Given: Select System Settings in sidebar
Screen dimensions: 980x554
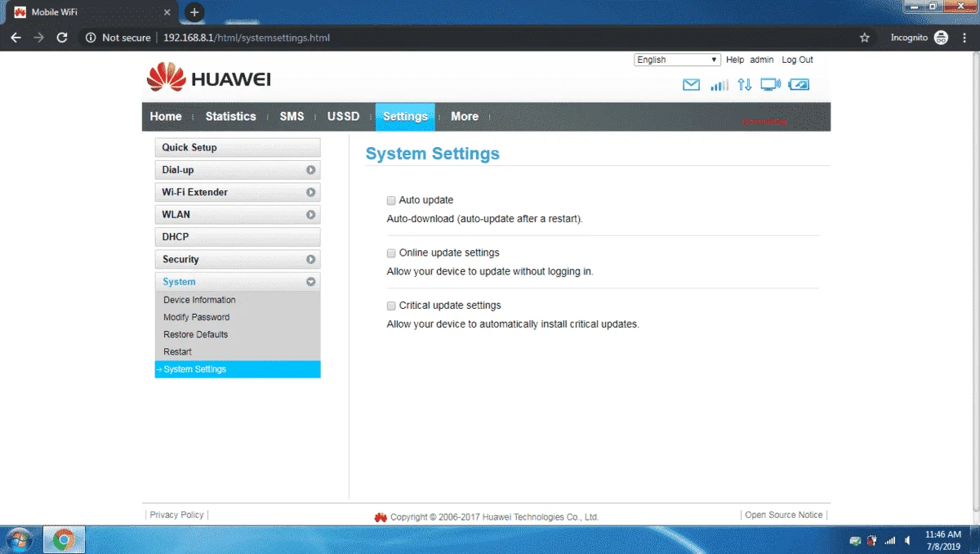Looking at the screenshot, I should tap(238, 369).
